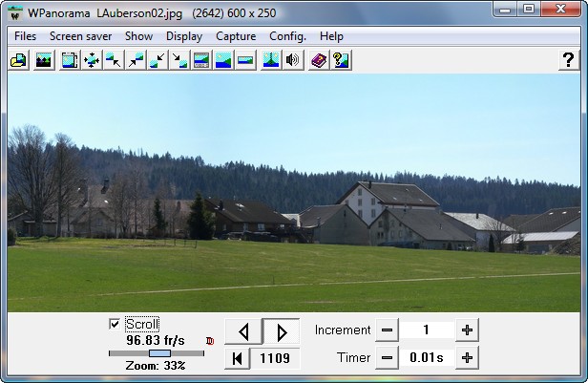
Task: Close the WPanorama window
Action: click(561, 9)
